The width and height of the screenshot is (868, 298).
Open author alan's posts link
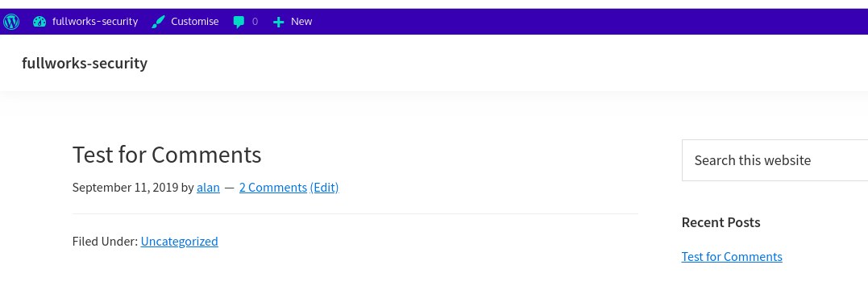tap(208, 188)
